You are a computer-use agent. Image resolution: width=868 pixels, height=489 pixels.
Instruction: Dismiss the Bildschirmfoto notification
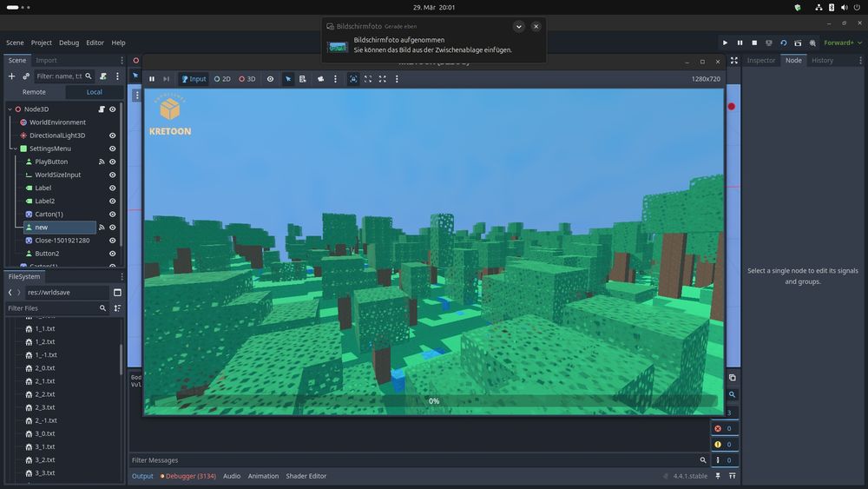point(536,26)
